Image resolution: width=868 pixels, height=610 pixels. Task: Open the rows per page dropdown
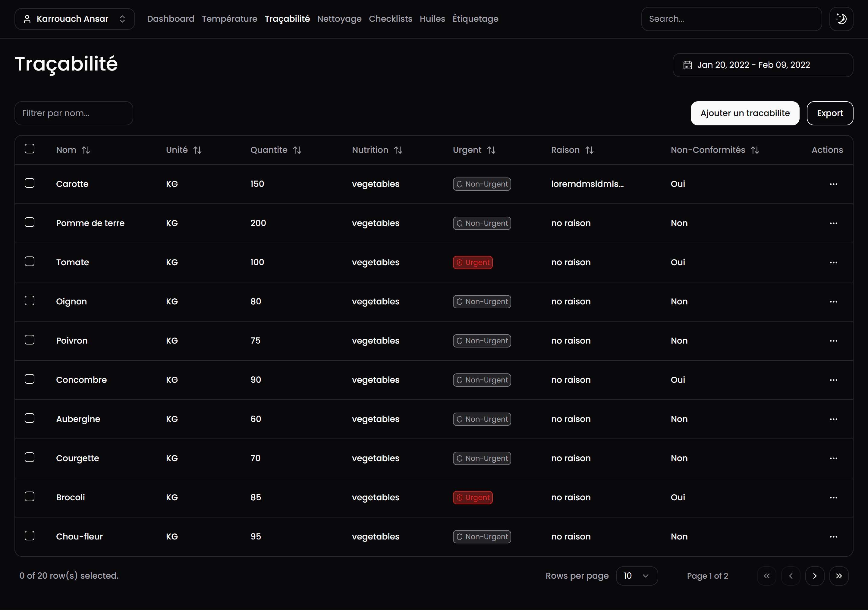[x=637, y=576]
